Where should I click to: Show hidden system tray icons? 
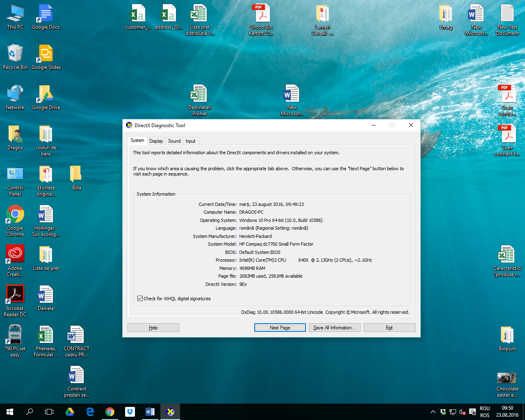click(433, 412)
